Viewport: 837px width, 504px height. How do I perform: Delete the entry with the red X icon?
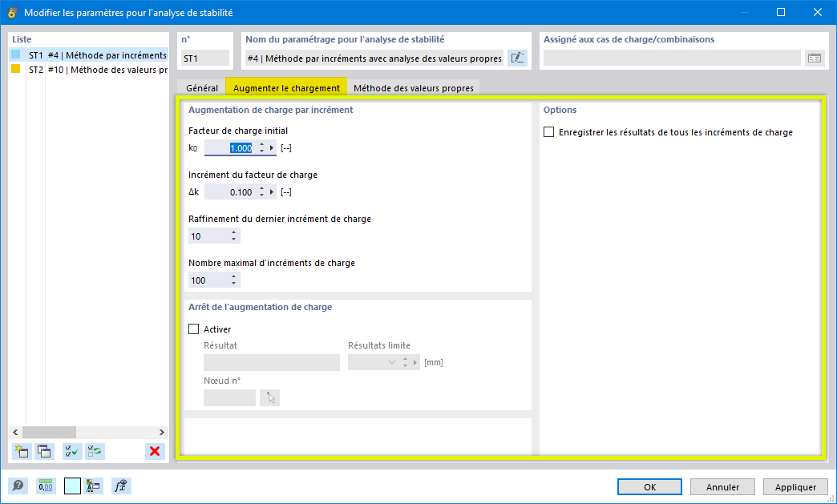[155, 451]
